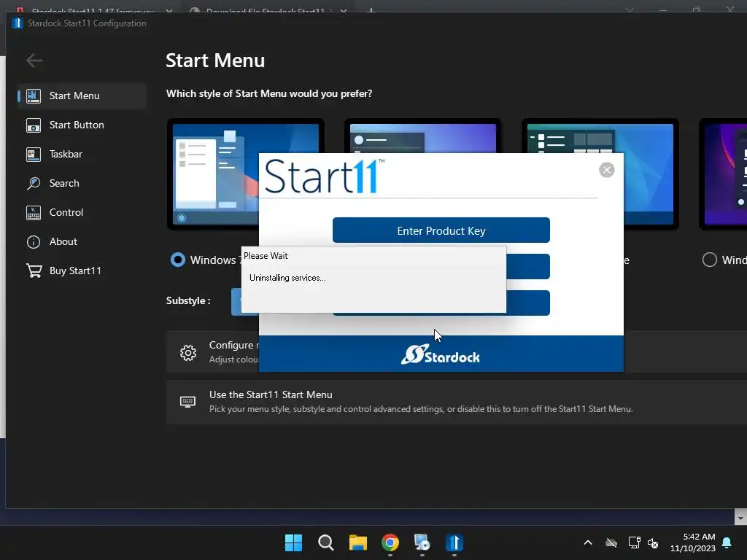The width and height of the screenshot is (747, 560).
Task: Select the rightmost partially visible style radio
Action: point(709,260)
